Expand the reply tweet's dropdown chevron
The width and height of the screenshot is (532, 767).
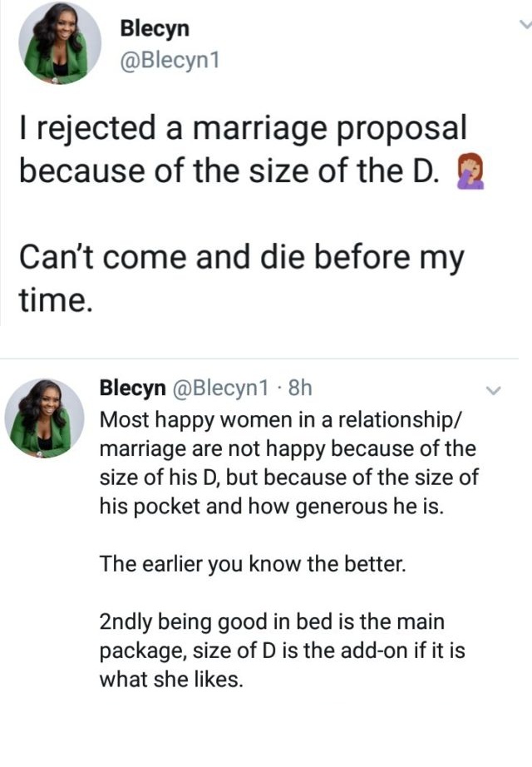pyautogui.click(x=492, y=389)
